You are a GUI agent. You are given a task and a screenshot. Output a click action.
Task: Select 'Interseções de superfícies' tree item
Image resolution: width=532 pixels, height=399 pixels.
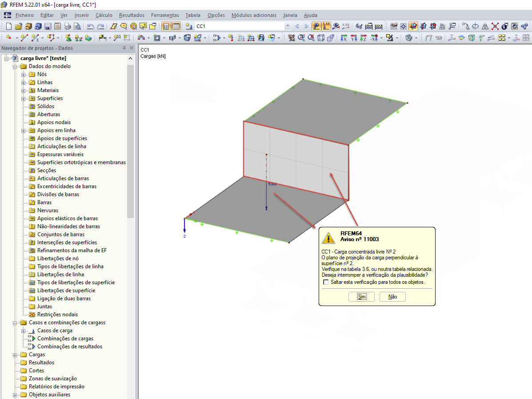[x=67, y=242]
